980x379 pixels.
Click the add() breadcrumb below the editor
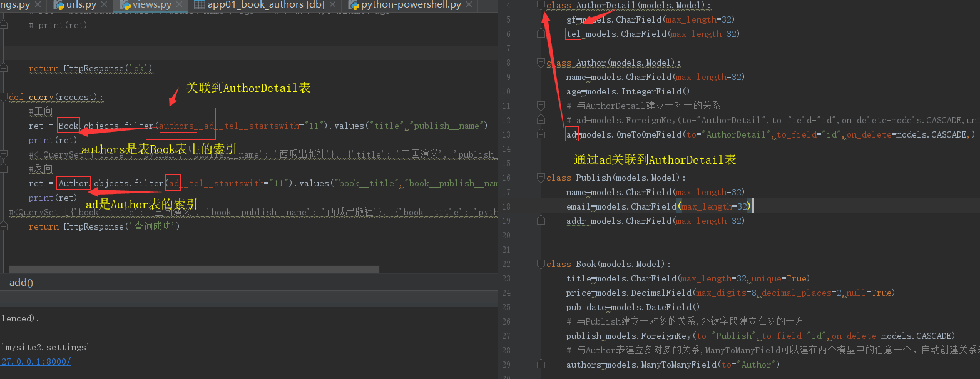[x=21, y=283]
